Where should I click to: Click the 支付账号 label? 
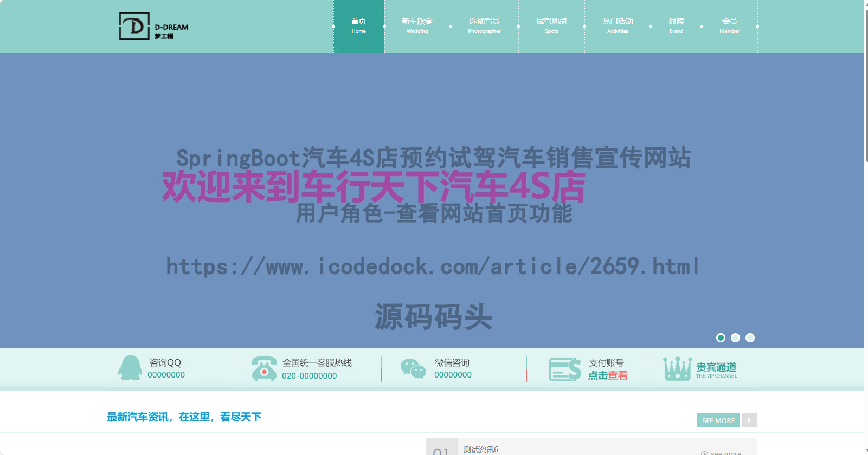(x=606, y=362)
